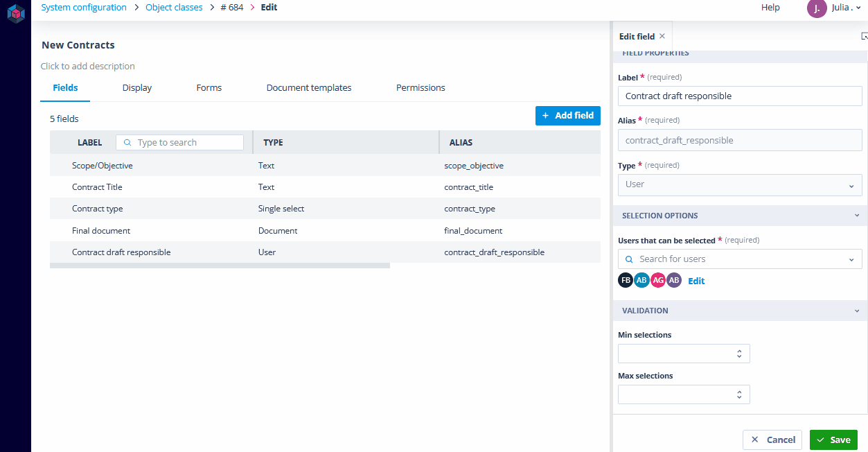Viewport: 868px width, 452px height.
Task: Click the Add field button
Action: point(568,116)
